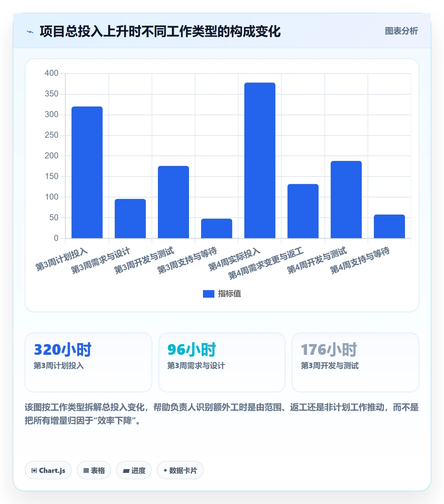Open the 320小时 data card
Screen dimensions: 444x504
[88, 362]
